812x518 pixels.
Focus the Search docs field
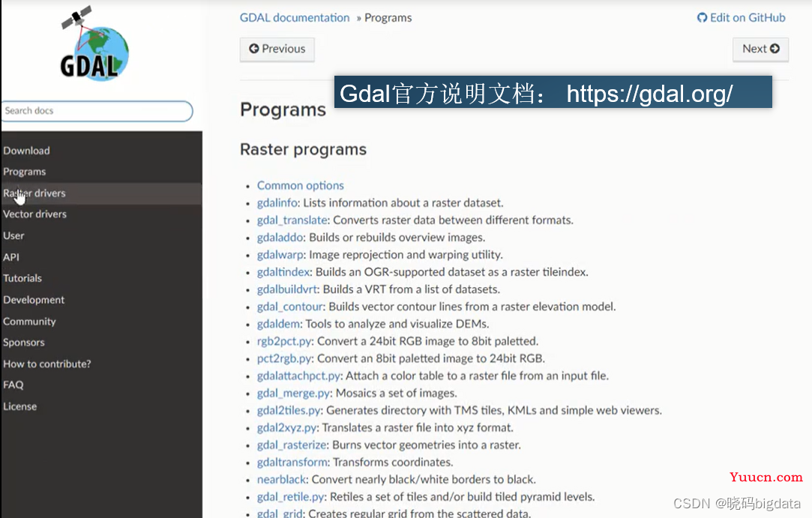pos(96,111)
